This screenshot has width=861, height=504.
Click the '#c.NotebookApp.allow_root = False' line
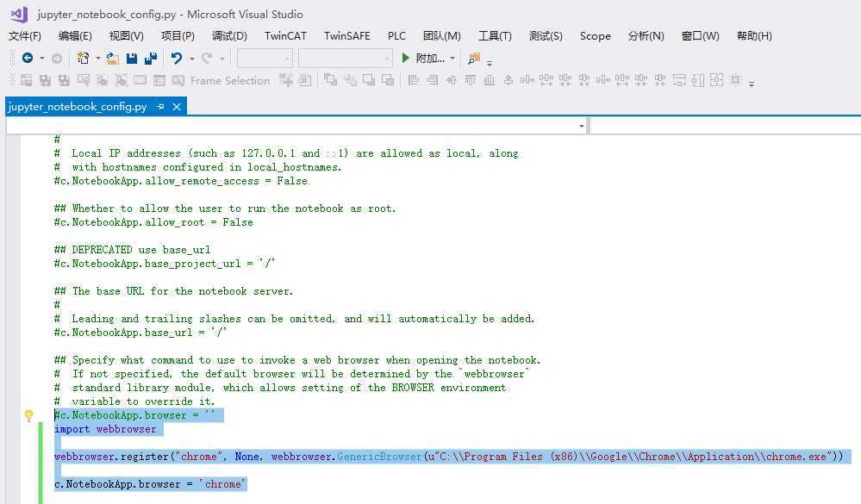pos(153,222)
